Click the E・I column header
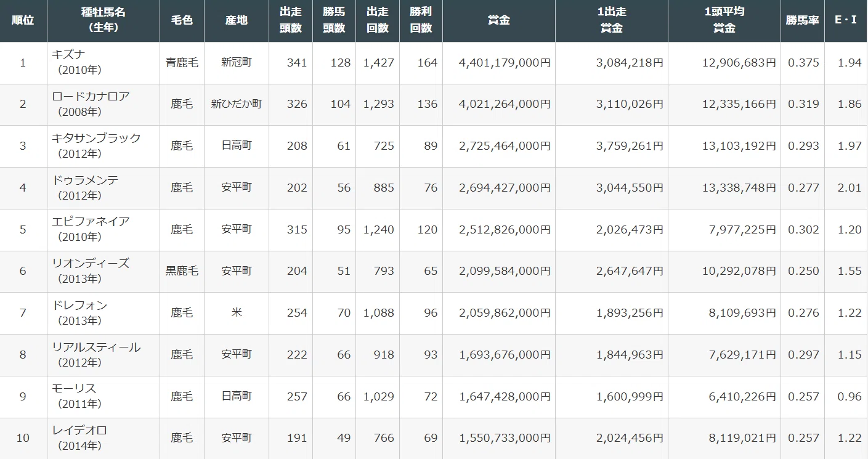 (846, 20)
